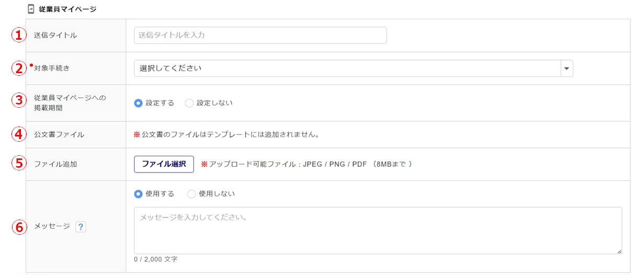The width and height of the screenshot is (644, 275).
Task: Click inside the メッセージ text area
Action: pyautogui.click(x=378, y=231)
